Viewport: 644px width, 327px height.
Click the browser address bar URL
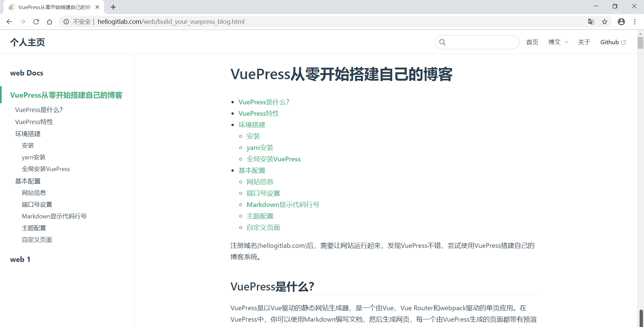pos(171,22)
